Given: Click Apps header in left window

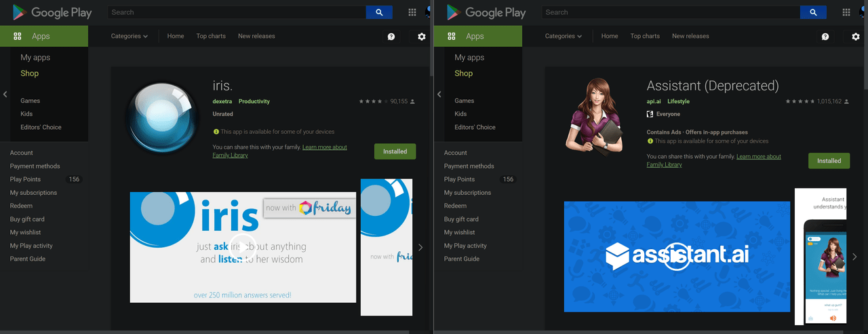Looking at the screenshot, I should (x=44, y=36).
